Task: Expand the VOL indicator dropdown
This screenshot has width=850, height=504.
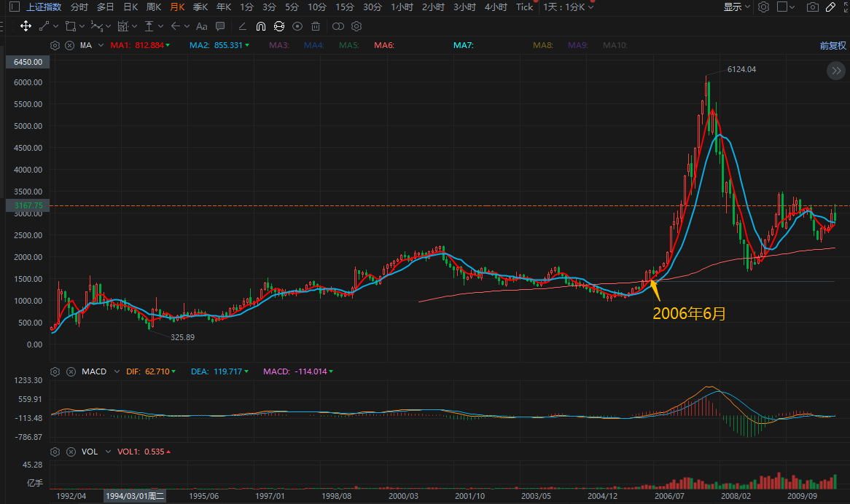Action: (x=168, y=452)
